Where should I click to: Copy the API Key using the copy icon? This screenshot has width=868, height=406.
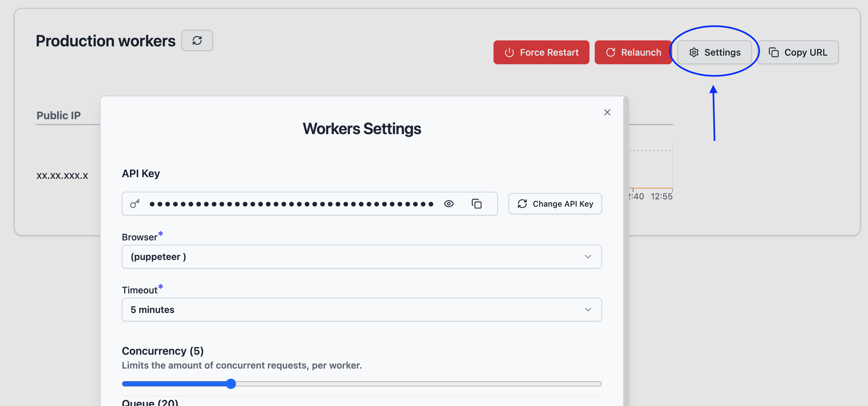click(477, 204)
